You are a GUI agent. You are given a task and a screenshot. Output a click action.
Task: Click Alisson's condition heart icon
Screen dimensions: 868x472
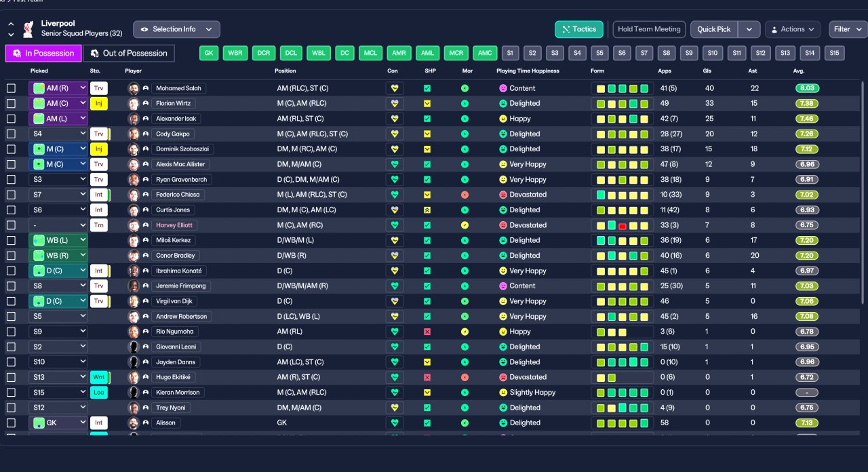click(393, 422)
